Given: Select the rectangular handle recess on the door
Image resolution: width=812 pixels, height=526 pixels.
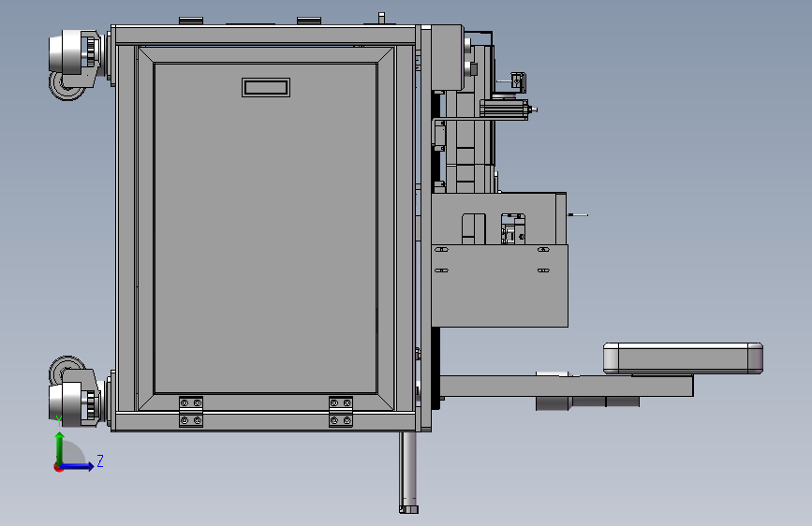Looking at the screenshot, I should [x=266, y=87].
